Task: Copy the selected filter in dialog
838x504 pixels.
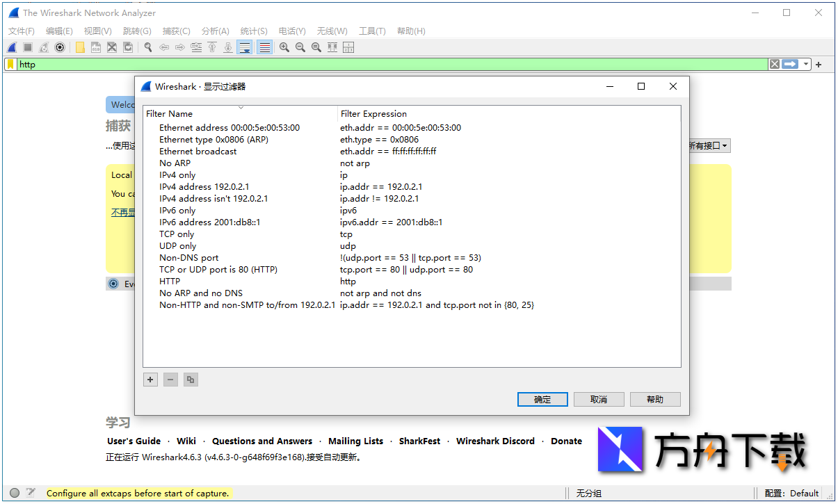Action: (x=191, y=380)
